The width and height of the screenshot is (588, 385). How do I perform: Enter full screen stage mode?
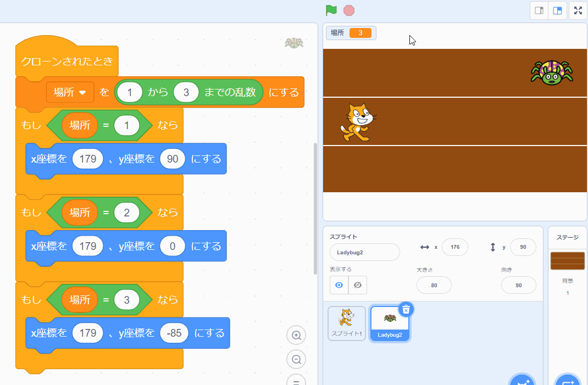click(578, 10)
